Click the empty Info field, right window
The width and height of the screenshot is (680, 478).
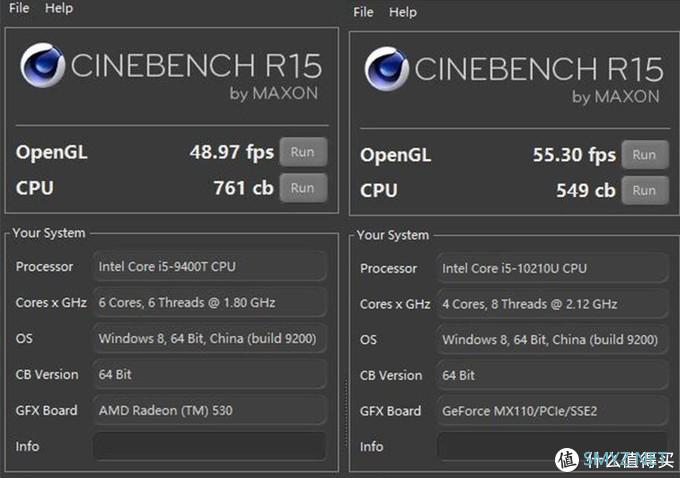point(552,446)
